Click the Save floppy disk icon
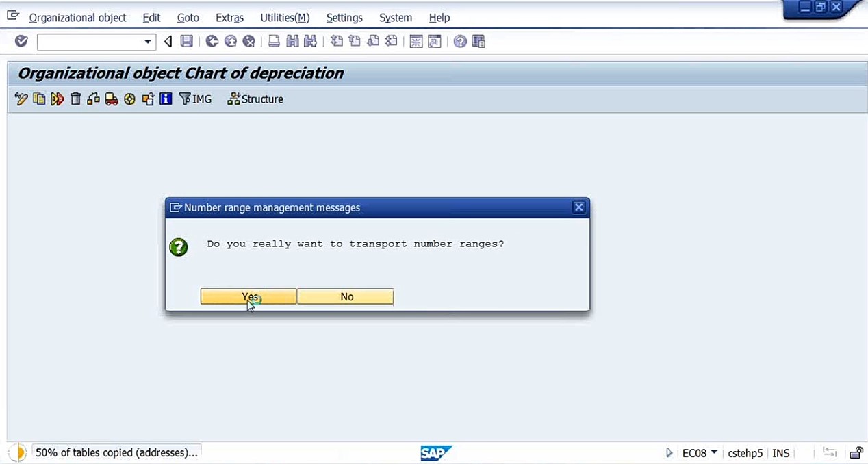868x464 pixels. tap(186, 42)
